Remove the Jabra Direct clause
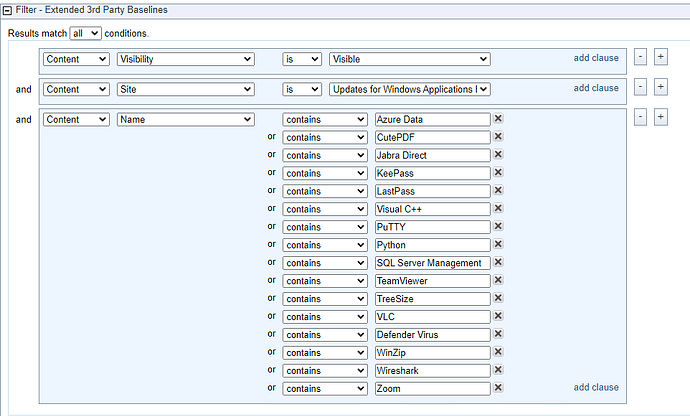This screenshot has height=416, width=690. [x=498, y=155]
